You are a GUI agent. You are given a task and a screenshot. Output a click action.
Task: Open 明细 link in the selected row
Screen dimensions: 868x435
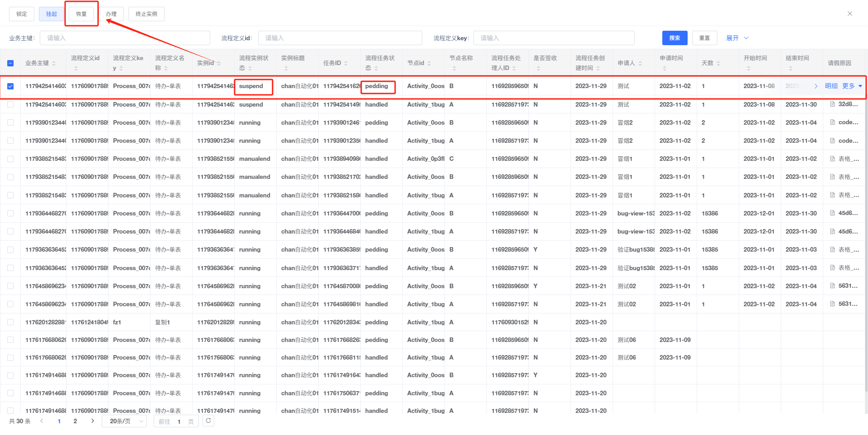(x=831, y=86)
